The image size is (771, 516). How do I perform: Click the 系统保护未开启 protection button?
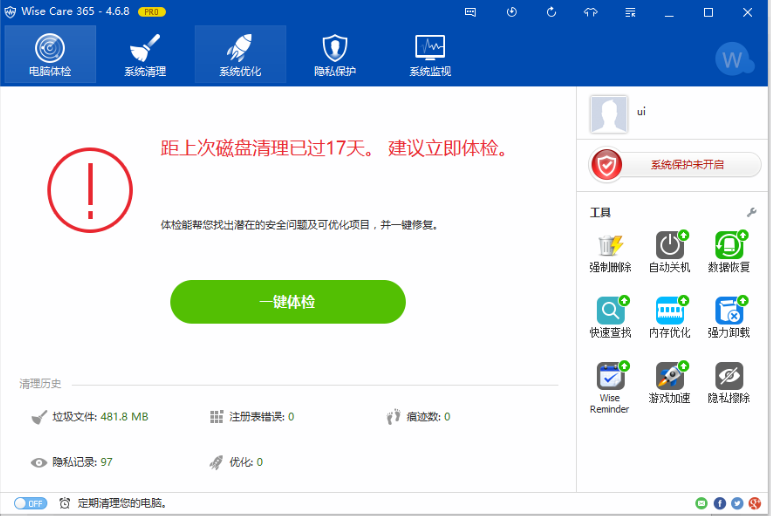coord(675,165)
